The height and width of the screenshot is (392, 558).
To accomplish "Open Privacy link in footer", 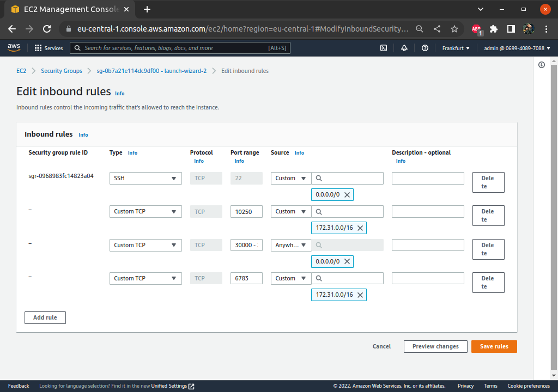I will point(465,386).
